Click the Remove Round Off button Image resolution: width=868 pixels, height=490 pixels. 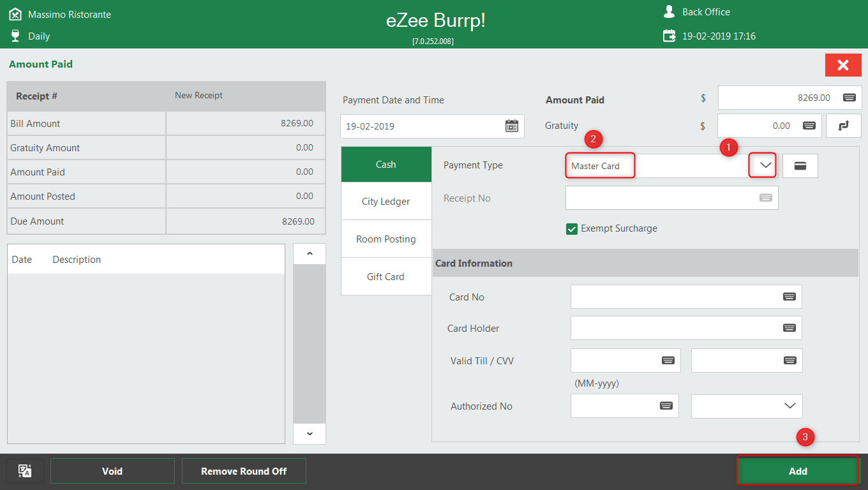[244, 471]
